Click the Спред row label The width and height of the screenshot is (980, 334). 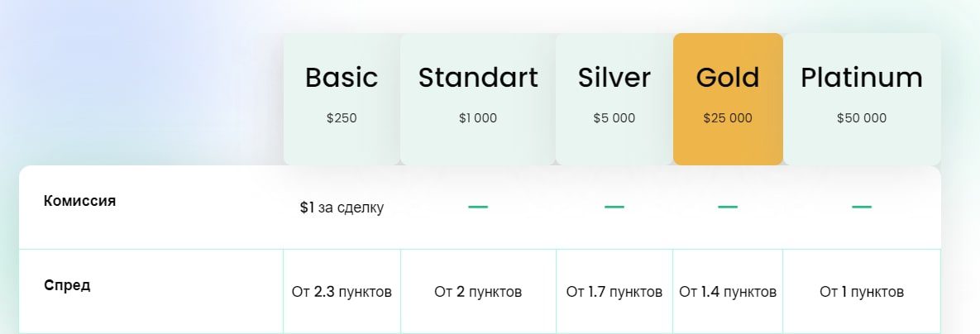click(67, 285)
